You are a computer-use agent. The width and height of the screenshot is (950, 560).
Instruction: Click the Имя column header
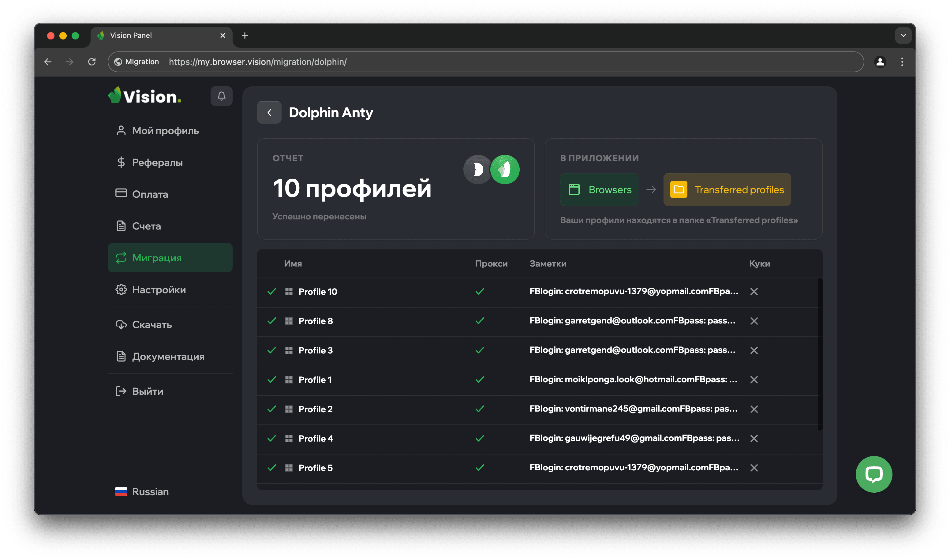coord(293,263)
